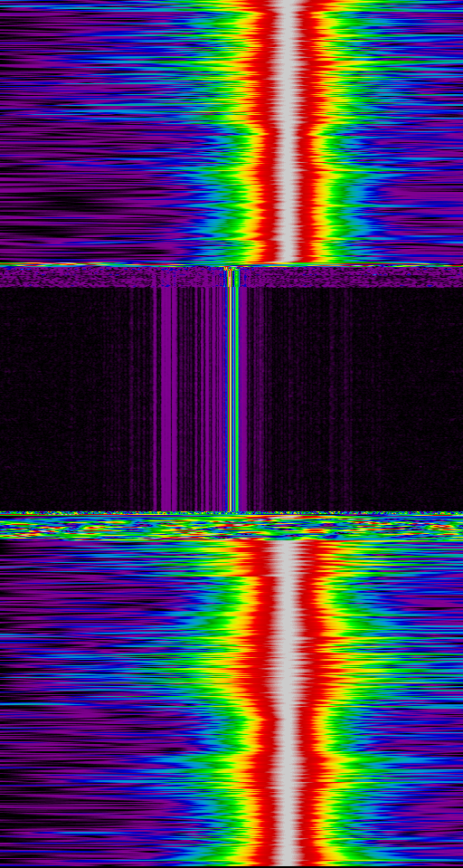Image resolution: width=463 pixels, height=868 pixels.
Task: Click the white signal peak in lower waterfall
Action: click(x=288, y=703)
